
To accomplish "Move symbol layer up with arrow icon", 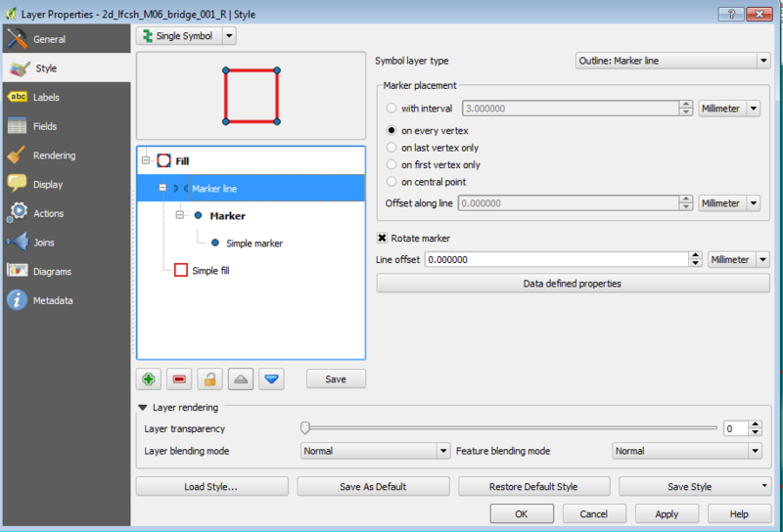I will pos(242,378).
